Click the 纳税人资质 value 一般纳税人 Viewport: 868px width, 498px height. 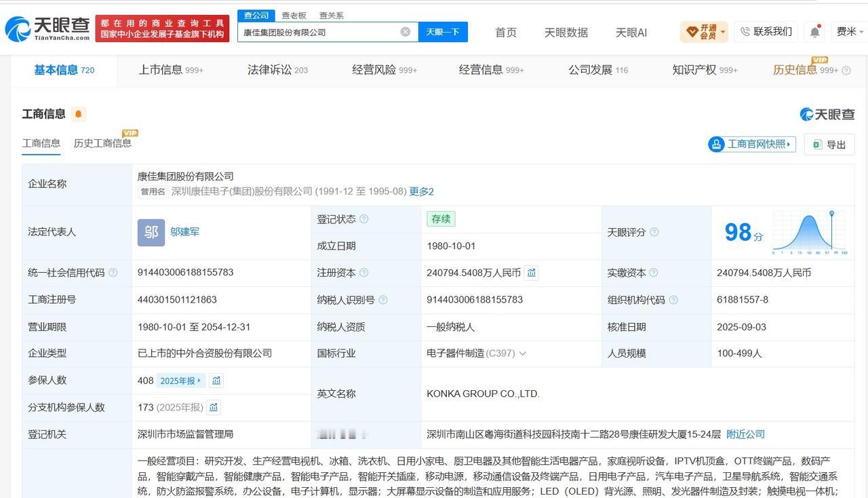451,327
